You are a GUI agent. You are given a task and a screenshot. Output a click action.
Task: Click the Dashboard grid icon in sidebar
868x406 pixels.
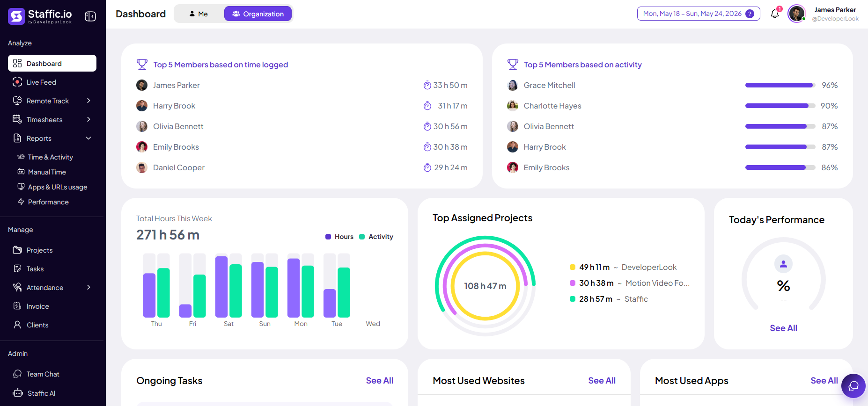(17, 63)
